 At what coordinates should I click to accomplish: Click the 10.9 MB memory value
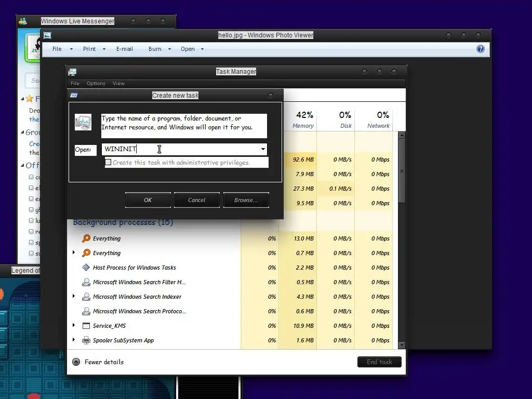coord(303,326)
